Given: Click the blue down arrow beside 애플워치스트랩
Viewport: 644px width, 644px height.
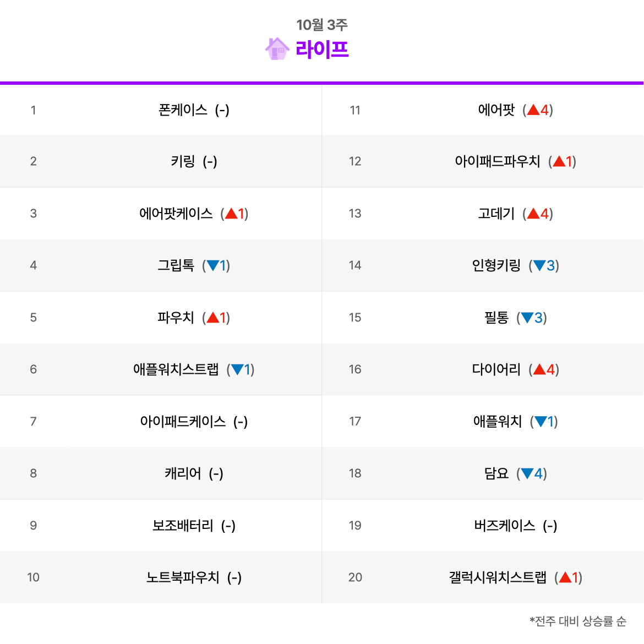Looking at the screenshot, I should 237,370.
